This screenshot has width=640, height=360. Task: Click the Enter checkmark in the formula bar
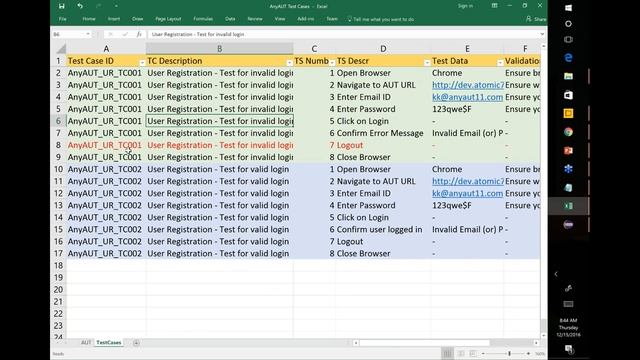[x=125, y=34]
